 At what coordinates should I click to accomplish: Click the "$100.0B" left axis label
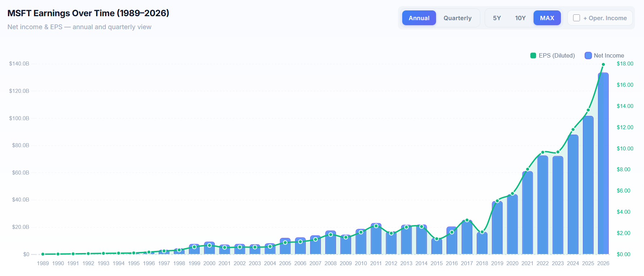tap(19, 118)
